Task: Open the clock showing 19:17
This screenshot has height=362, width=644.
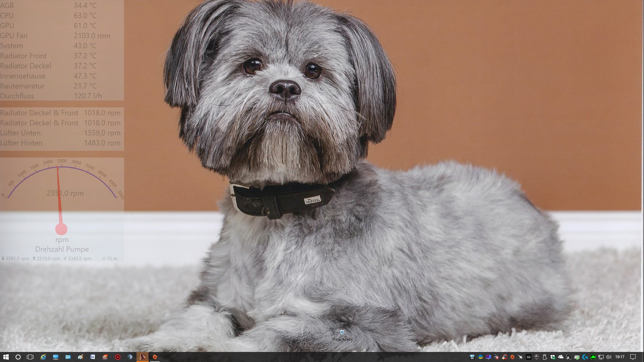Action: pos(620,357)
